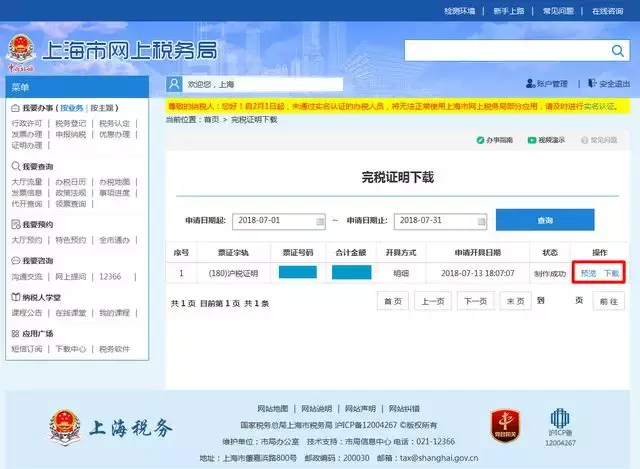Open 办税地图 in the menu
This screenshot has width=640, height=469.
coord(114,182)
